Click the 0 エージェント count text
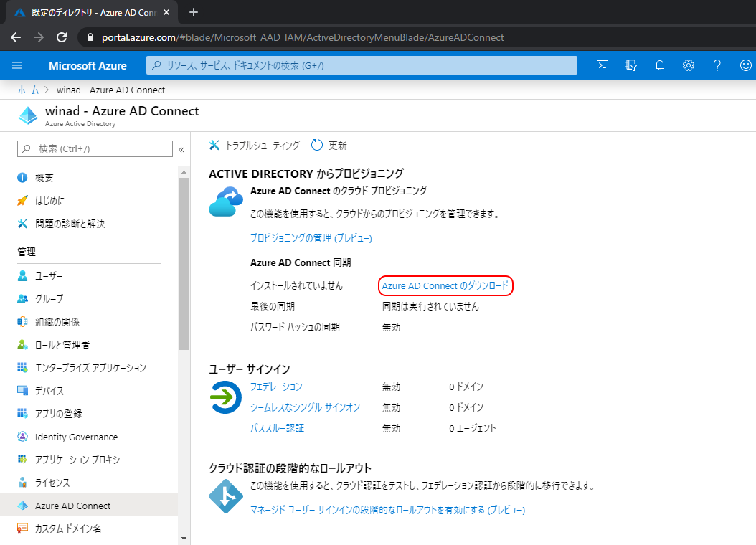The width and height of the screenshot is (756, 545). (473, 428)
